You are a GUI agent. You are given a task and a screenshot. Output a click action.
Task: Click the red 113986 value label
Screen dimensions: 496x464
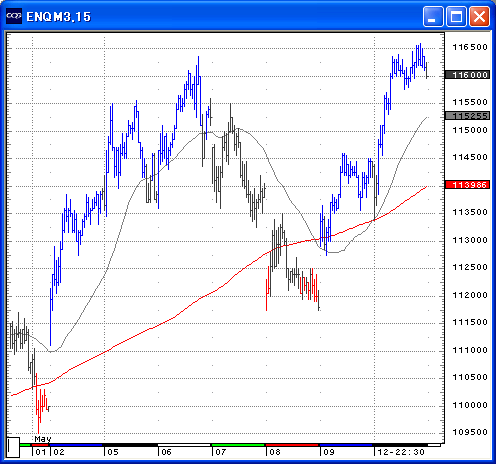[467, 185]
